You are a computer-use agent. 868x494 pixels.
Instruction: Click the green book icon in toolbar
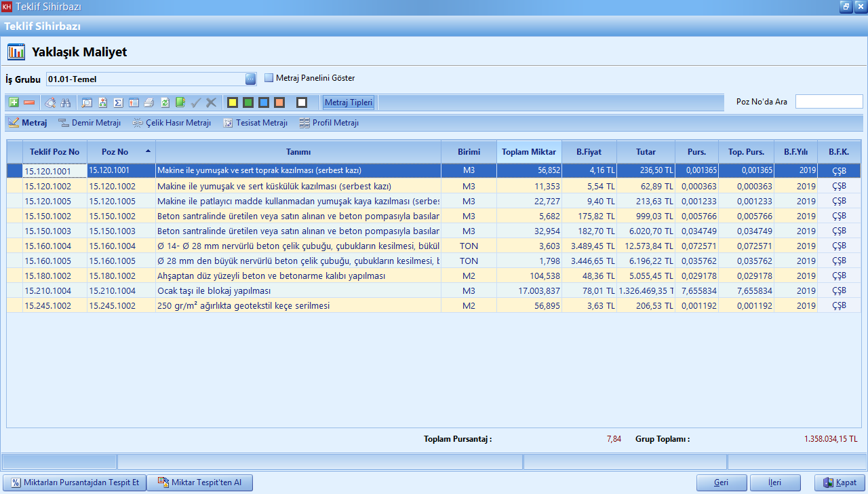[180, 102]
